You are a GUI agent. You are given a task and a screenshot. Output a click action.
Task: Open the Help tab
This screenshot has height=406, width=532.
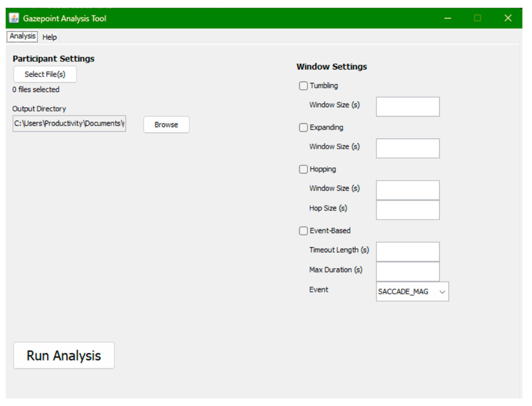pos(49,37)
